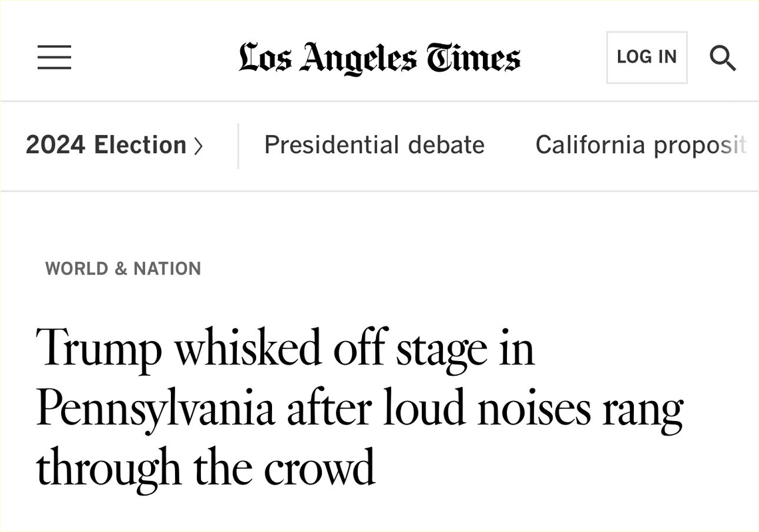Click the word crowd in the headline
This screenshot has height=532, width=759.
click(x=320, y=467)
